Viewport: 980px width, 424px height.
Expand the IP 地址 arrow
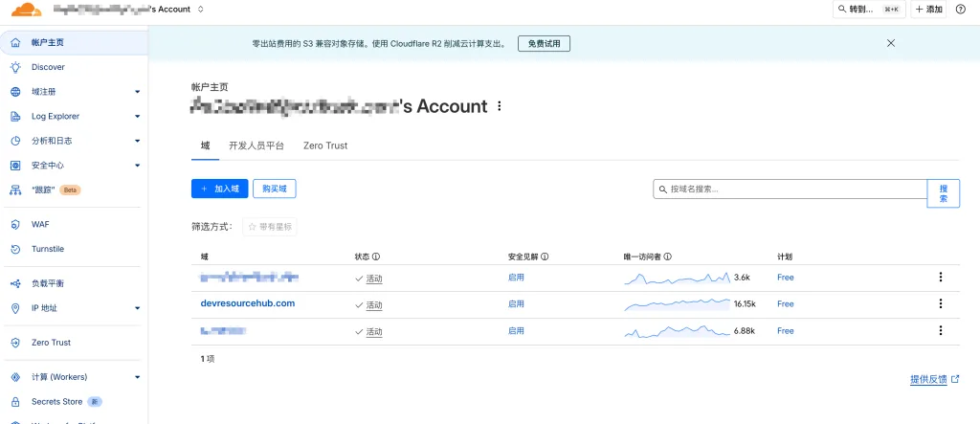pyautogui.click(x=138, y=308)
